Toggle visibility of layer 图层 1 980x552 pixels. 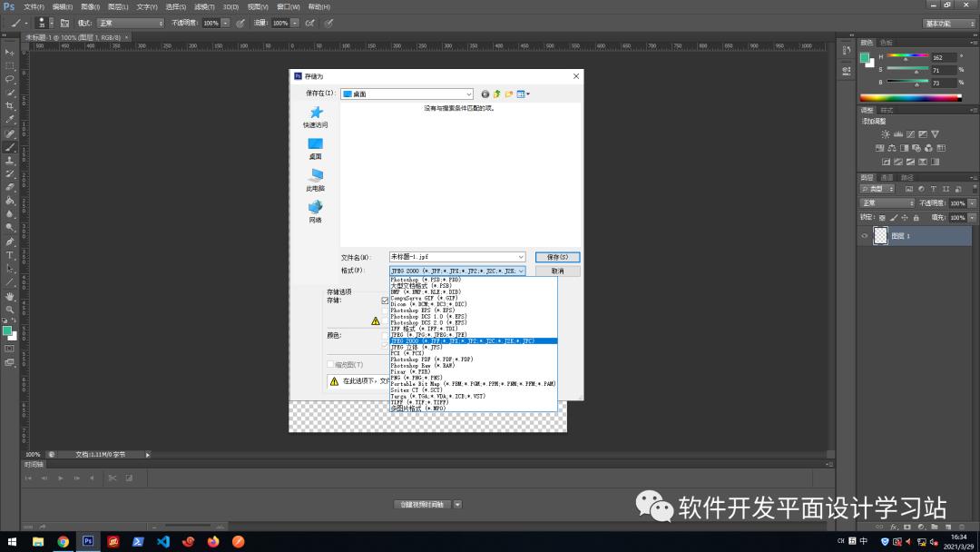click(862, 236)
